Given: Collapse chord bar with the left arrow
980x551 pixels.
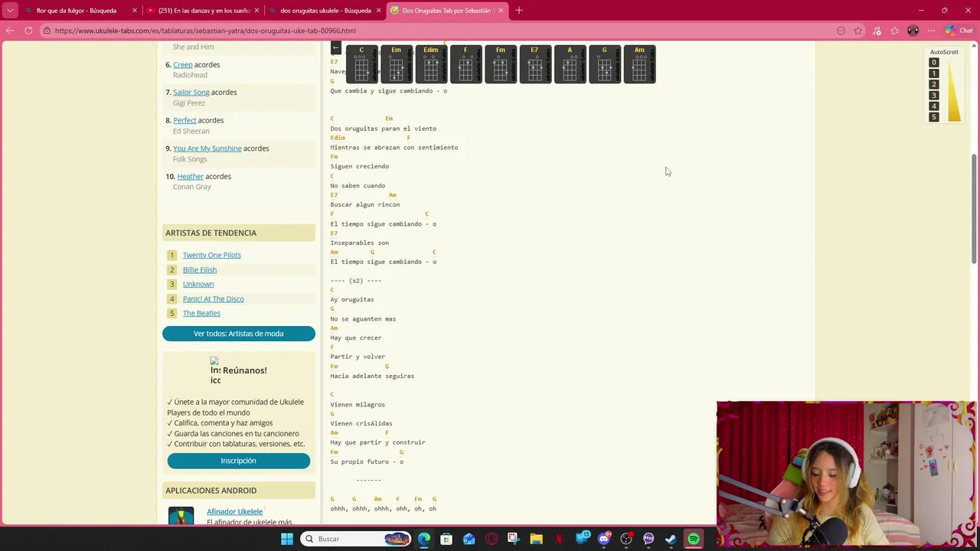Looking at the screenshot, I should coord(335,48).
